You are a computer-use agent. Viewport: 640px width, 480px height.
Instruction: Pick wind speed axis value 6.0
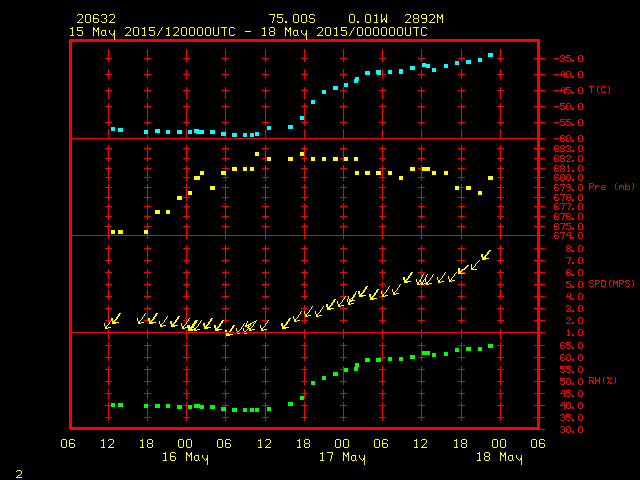(575, 273)
